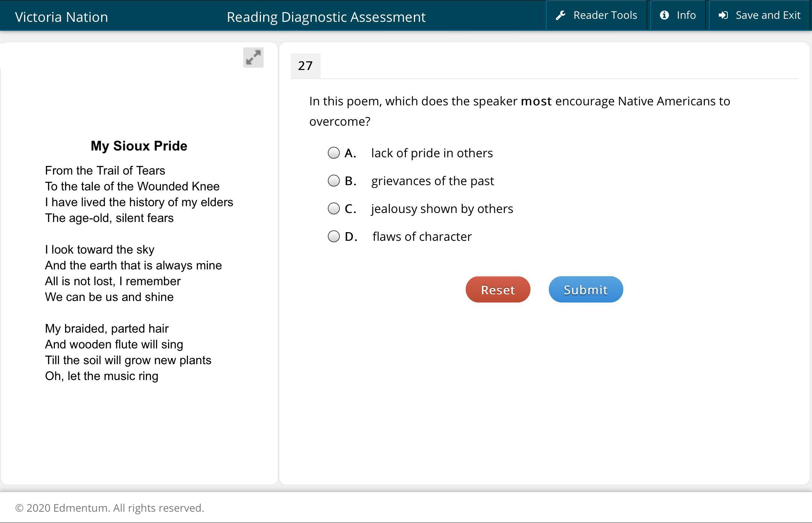This screenshot has width=812, height=523.
Task: Submit the answer with the blue button
Action: tap(585, 289)
